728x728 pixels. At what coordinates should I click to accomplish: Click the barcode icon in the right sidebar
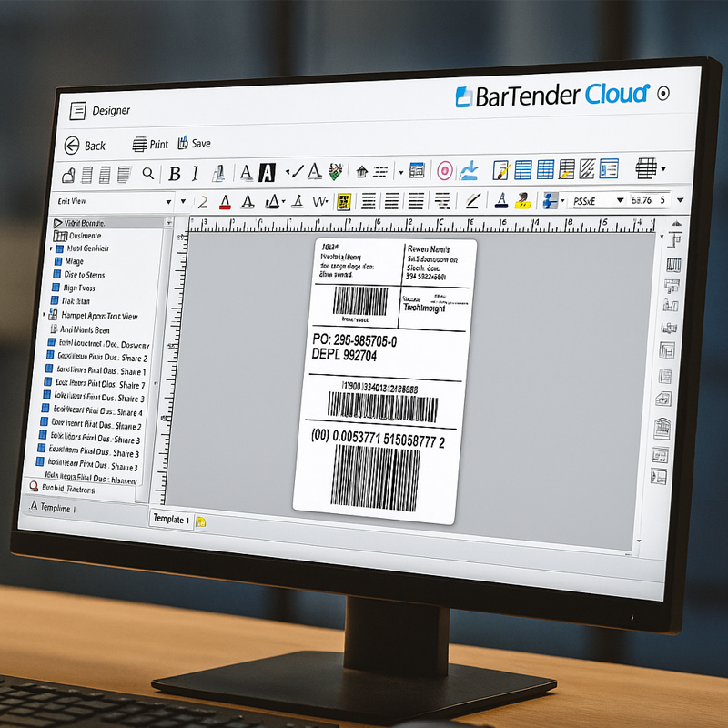[673, 265]
